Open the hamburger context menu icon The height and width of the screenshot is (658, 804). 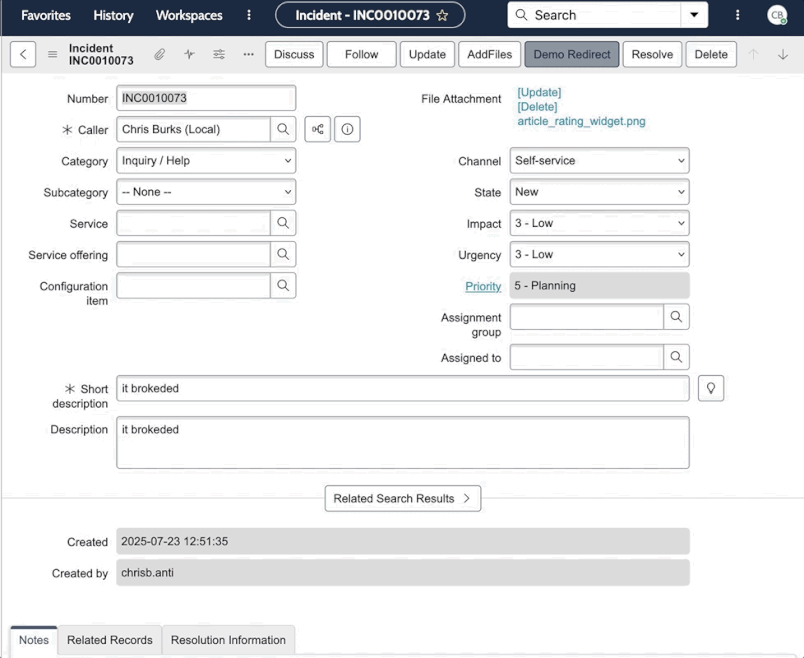(52, 55)
